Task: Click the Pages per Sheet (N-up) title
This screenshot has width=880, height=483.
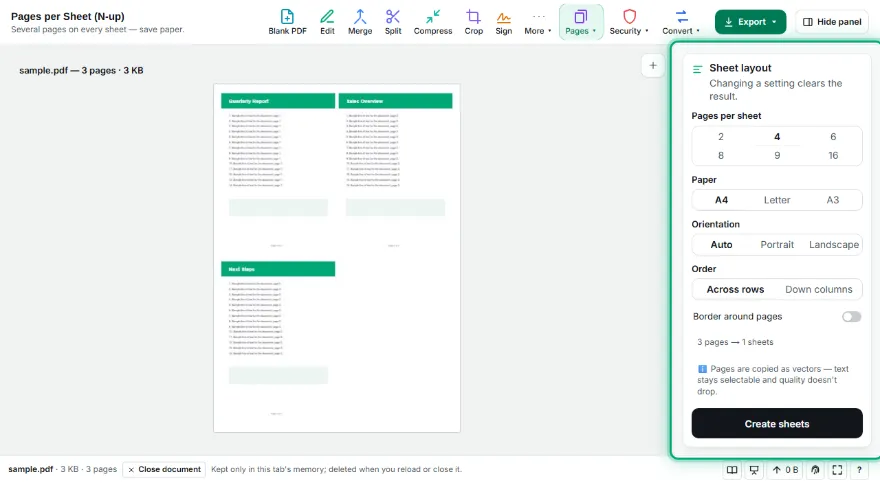Action: tap(68, 17)
